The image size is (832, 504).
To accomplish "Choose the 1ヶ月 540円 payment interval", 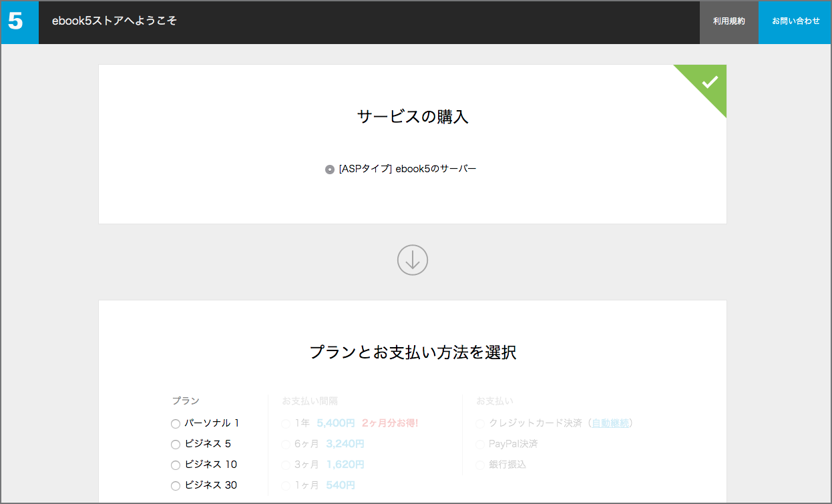I will (x=286, y=486).
